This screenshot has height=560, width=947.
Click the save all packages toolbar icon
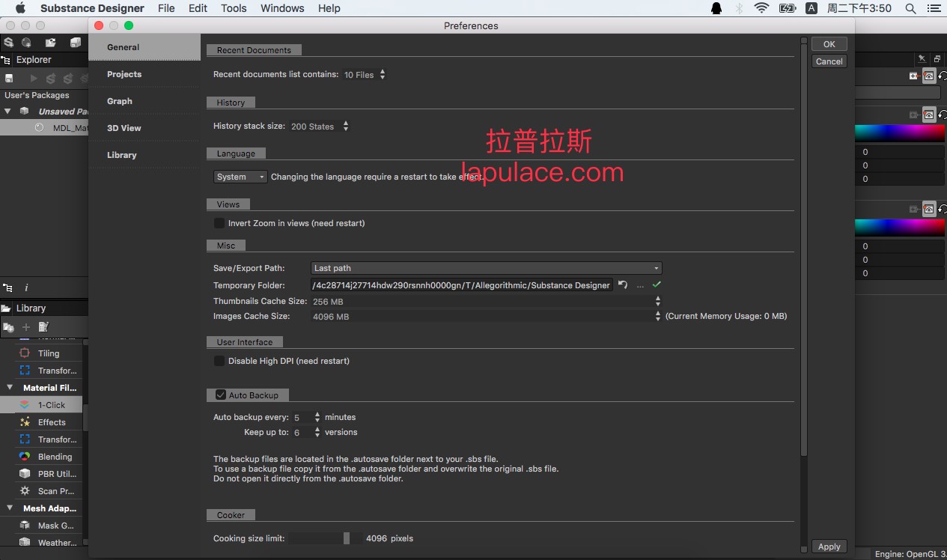coord(75,43)
